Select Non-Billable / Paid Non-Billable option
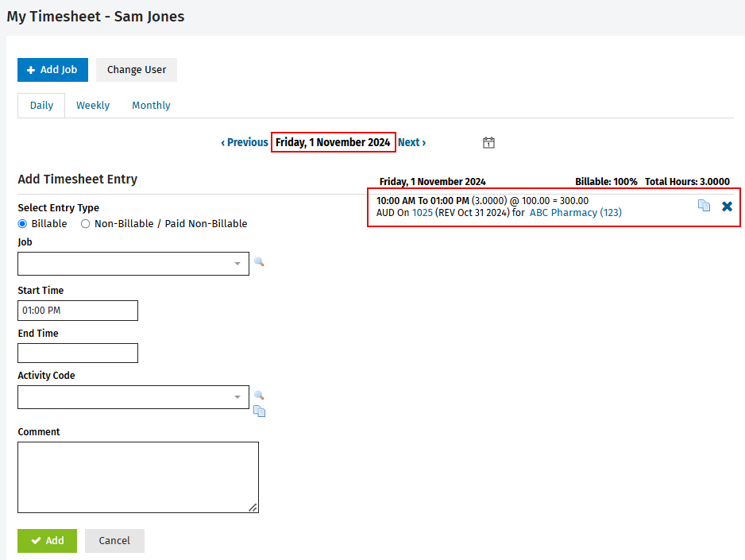 [x=85, y=224]
